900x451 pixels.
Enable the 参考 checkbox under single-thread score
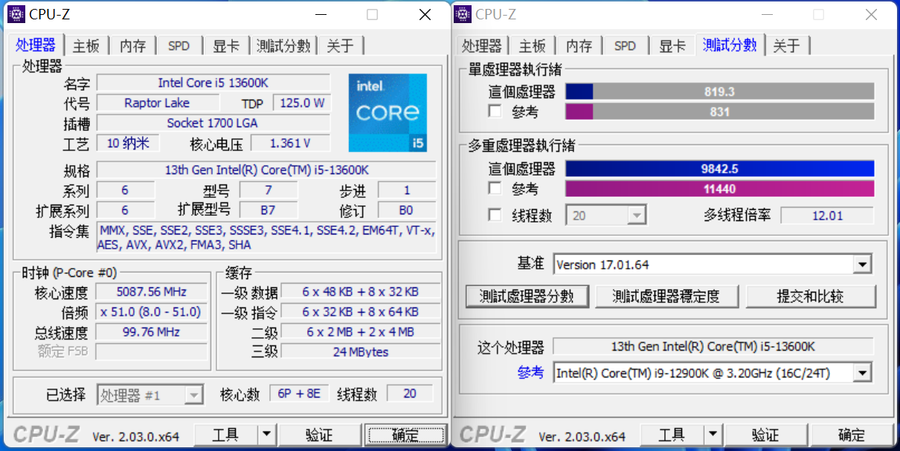pos(494,112)
